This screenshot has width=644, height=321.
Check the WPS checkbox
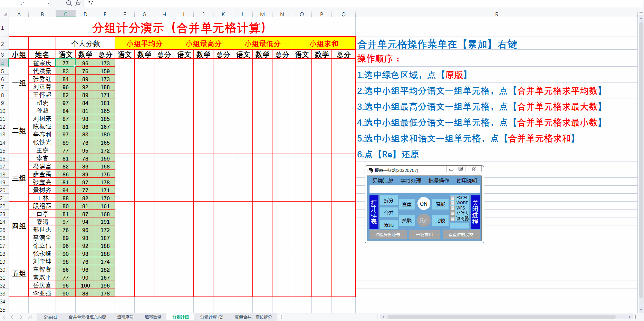453,208
